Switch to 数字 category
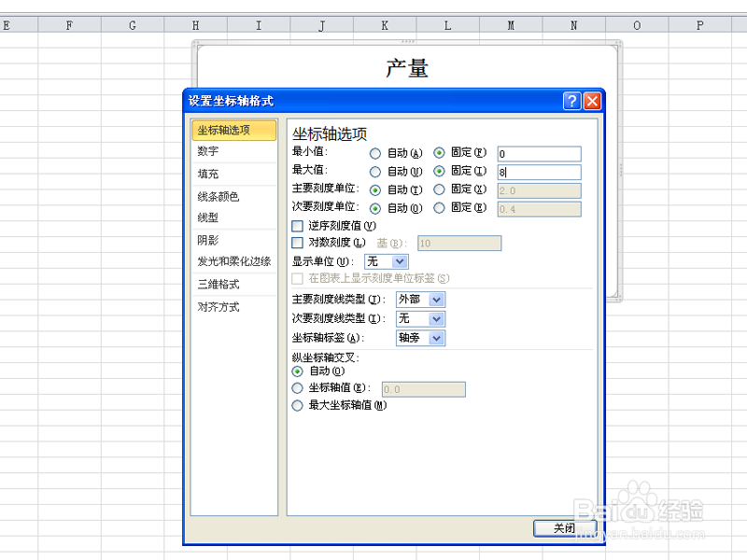This screenshot has height=560, width=747. pos(234,151)
